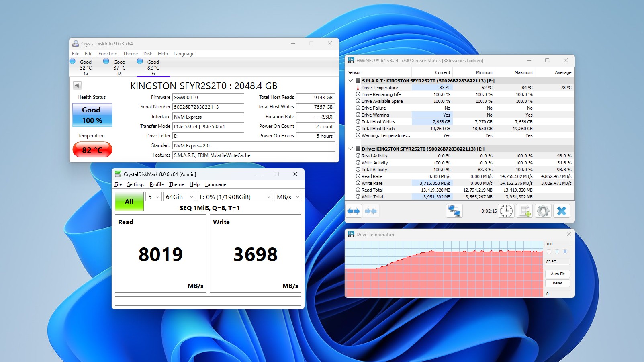The height and width of the screenshot is (362, 644).
Task: Click the Serial Number field 50026B7283822113
Action: pyautogui.click(x=208, y=107)
